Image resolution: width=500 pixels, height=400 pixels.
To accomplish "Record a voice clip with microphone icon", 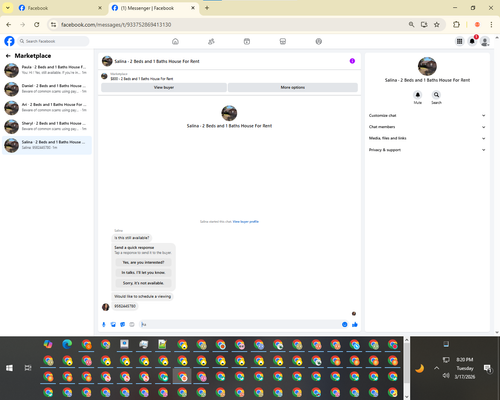I will [104, 324].
